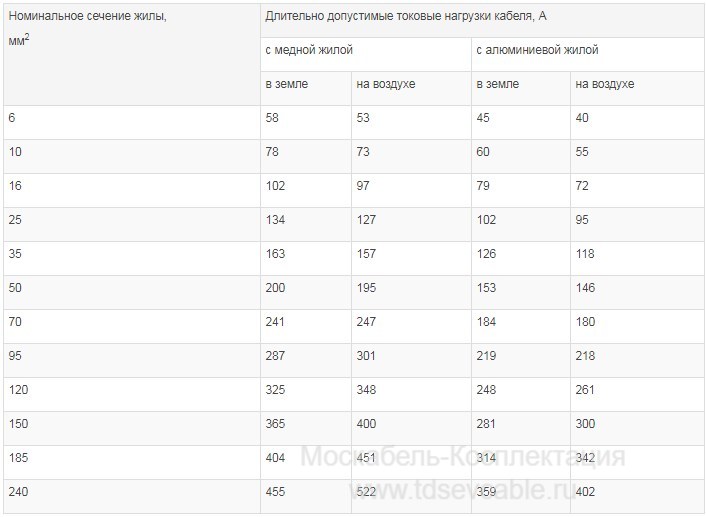
Task: Click the 35 mm² cross-section row label
Action: pyautogui.click(x=15, y=254)
